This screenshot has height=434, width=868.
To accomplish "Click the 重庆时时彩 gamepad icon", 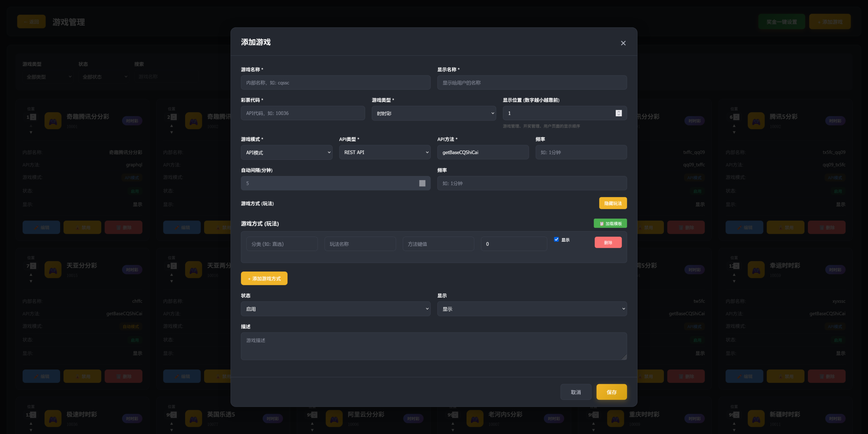I will tap(615, 418).
